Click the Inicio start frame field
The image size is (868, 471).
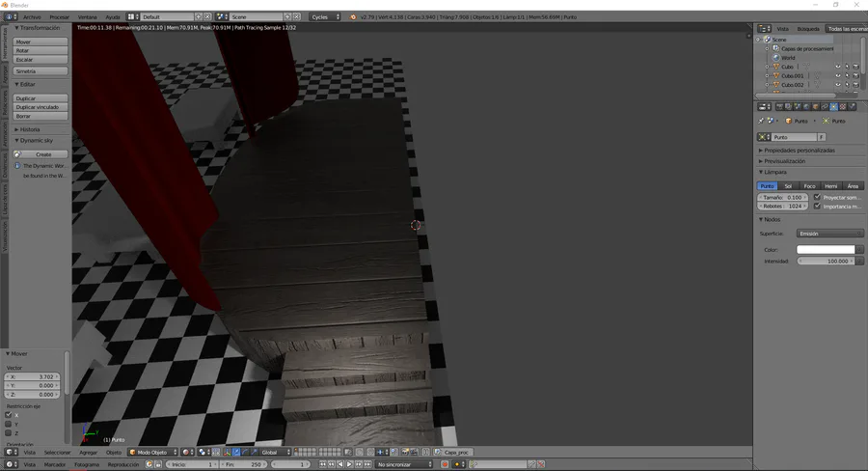coord(192,464)
